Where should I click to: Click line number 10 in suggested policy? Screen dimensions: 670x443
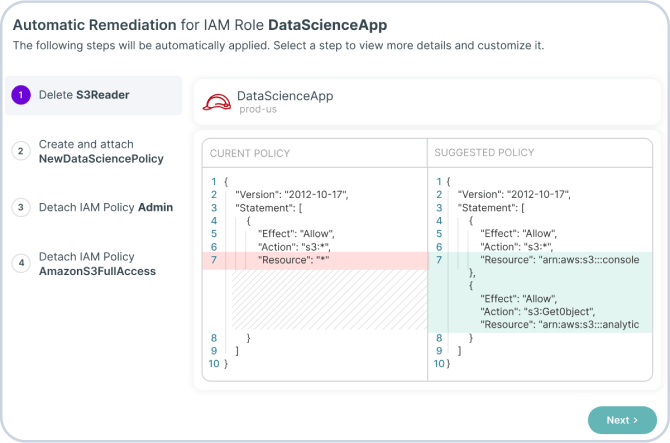pyautogui.click(x=439, y=364)
